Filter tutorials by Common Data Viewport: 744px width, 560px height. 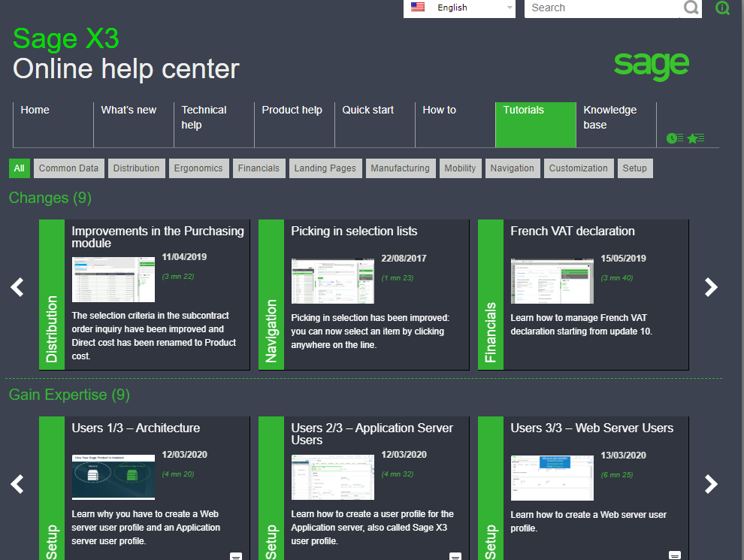click(69, 168)
